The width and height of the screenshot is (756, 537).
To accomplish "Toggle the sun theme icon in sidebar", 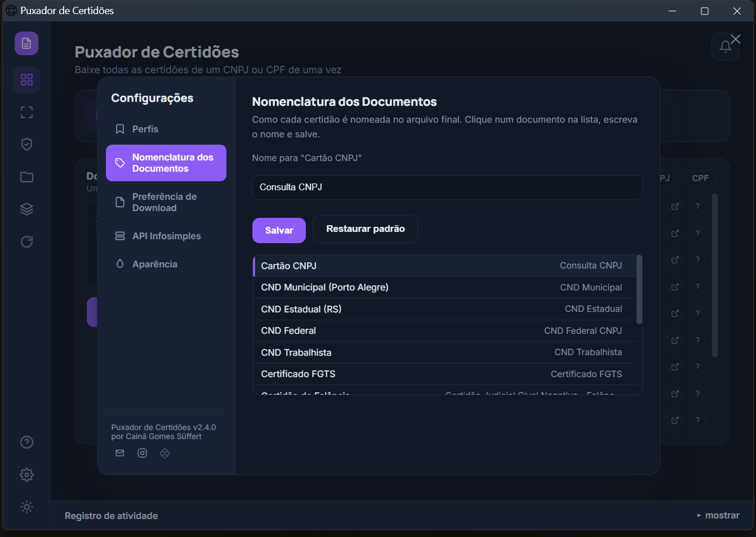I will (26, 507).
